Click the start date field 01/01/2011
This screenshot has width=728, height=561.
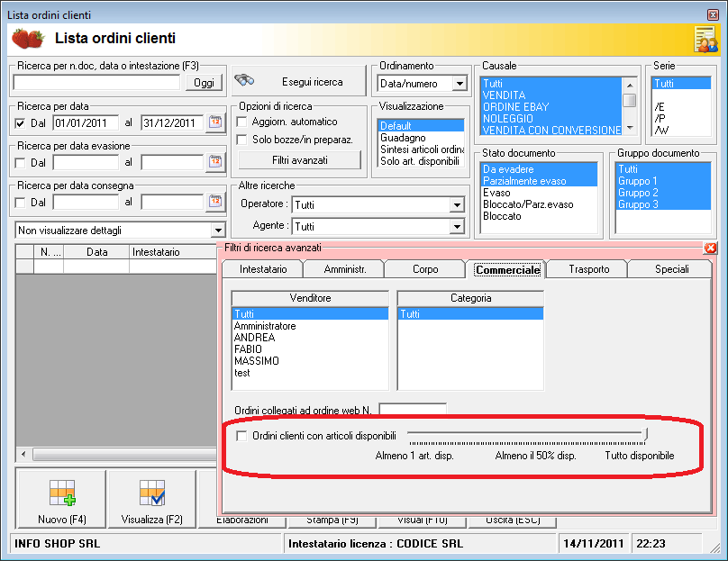(x=86, y=123)
